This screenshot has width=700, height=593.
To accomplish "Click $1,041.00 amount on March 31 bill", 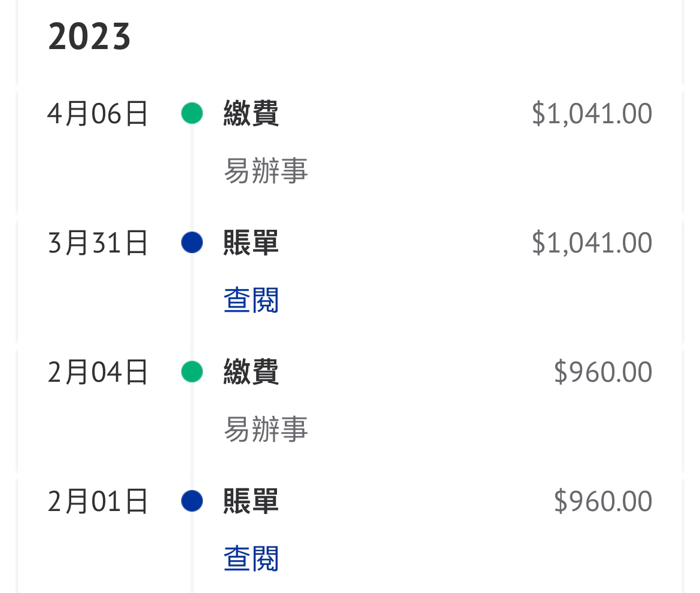I will tap(592, 242).
